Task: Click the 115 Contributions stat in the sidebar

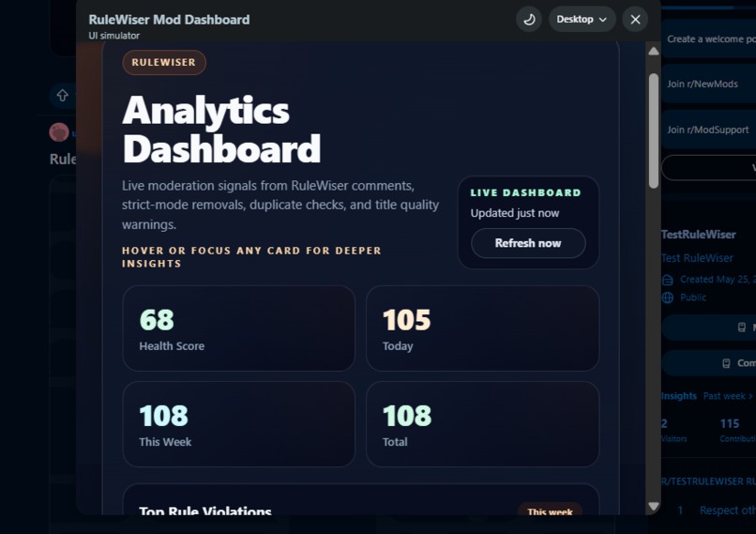Action: pyautogui.click(x=736, y=430)
